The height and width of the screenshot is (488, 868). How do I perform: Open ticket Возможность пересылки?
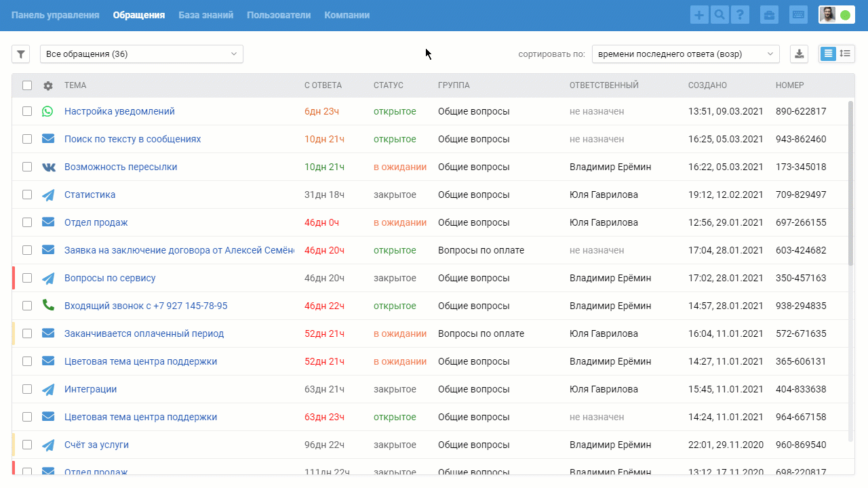pos(121,167)
